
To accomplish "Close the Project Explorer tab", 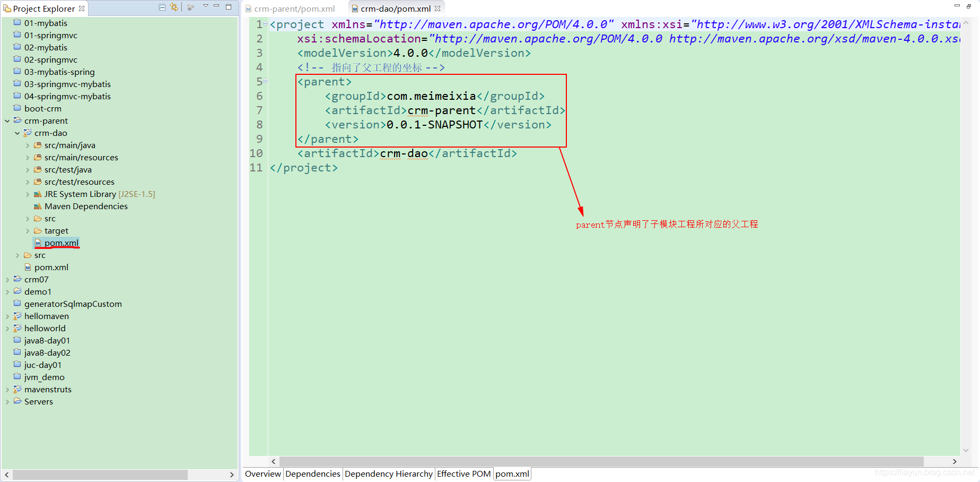I will [x=82, y=8].
